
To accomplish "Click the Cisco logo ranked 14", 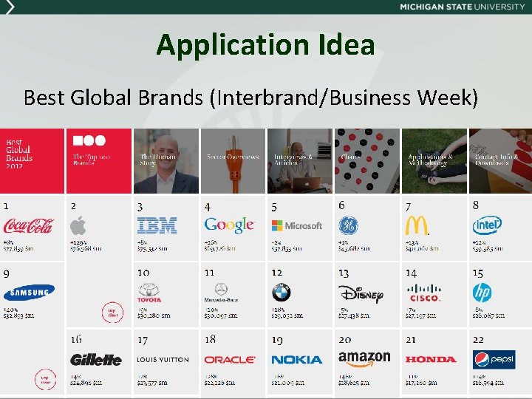I will tap(424, 293).
